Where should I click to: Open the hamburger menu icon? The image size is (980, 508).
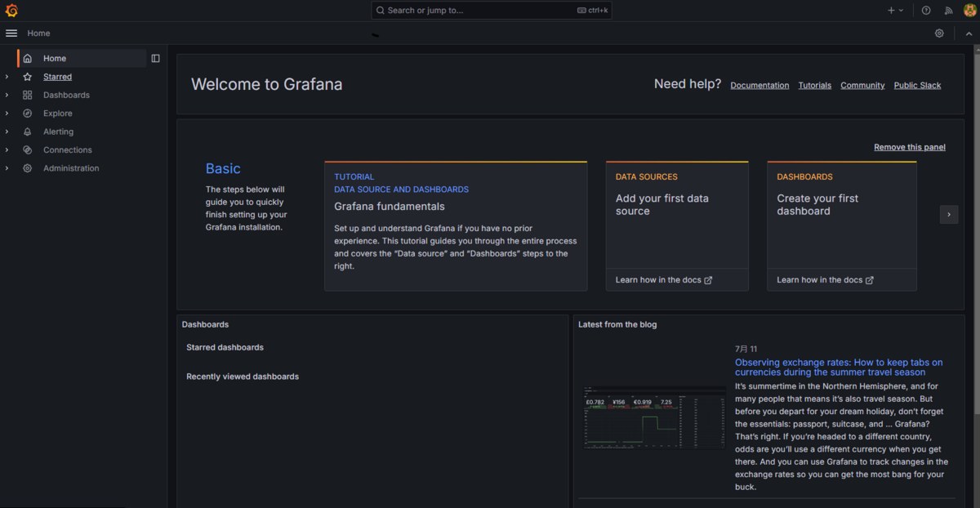tap(11, 33)
